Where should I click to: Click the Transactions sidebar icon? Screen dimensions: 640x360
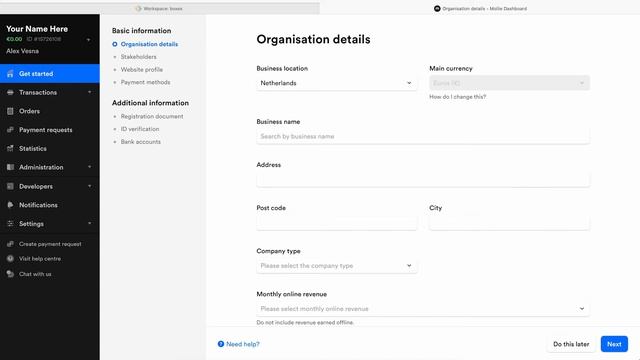(x=10, y=93)
